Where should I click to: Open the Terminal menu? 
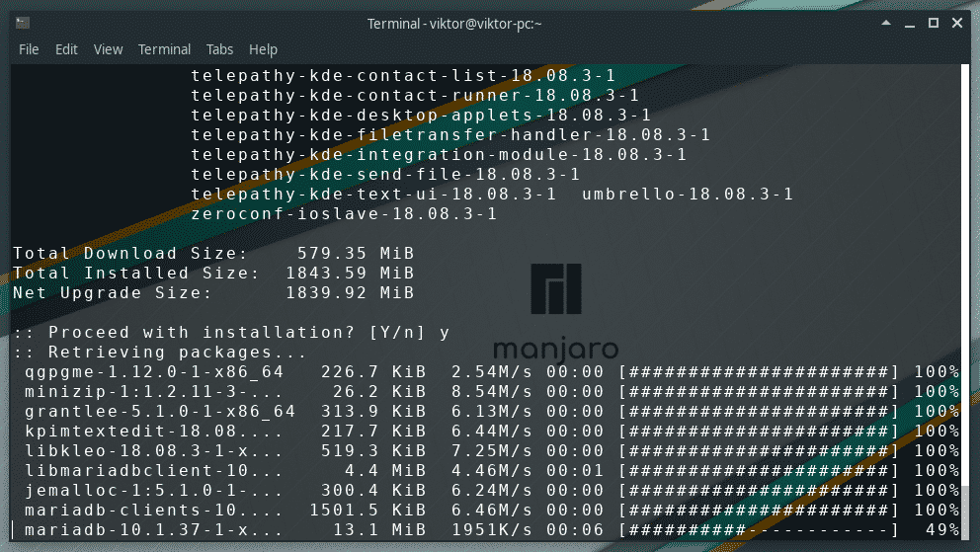[x=164, y=49]
